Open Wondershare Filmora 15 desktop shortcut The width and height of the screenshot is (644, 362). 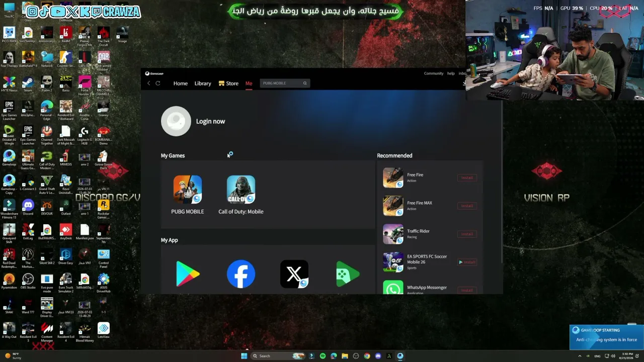9,209
